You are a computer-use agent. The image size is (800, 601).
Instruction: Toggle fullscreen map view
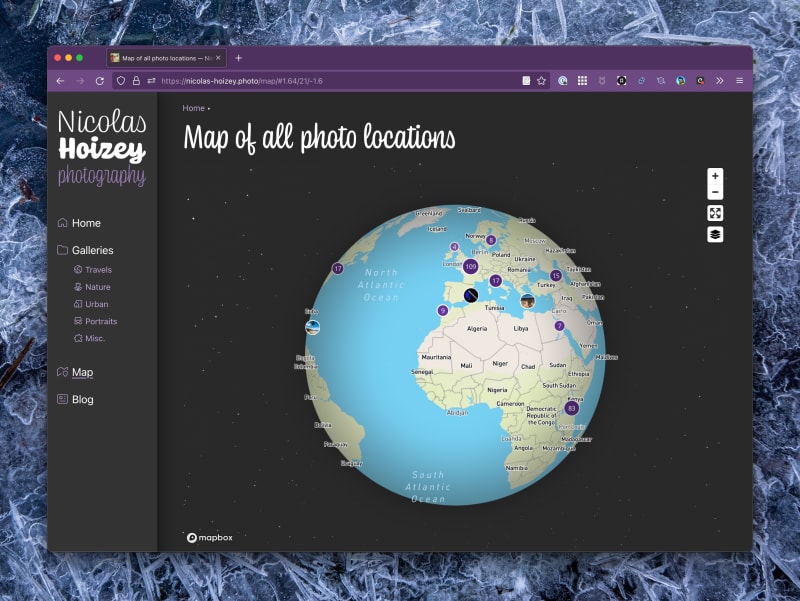(715, 213)
